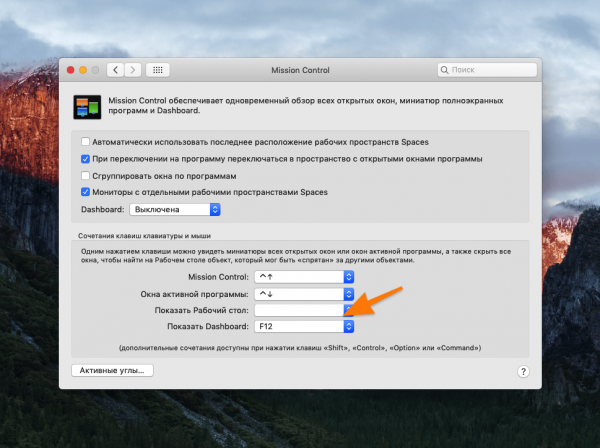Screen dimensions: 600x448
Task: Close the Mission Control window
Action: point(70,70)
